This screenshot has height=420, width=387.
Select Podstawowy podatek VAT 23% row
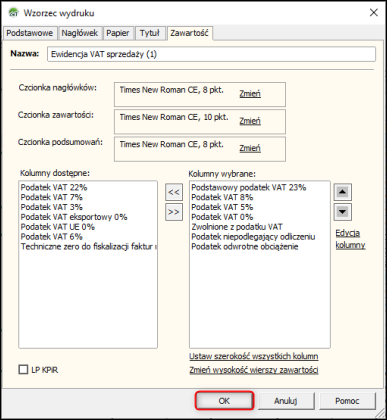[260, 187]
